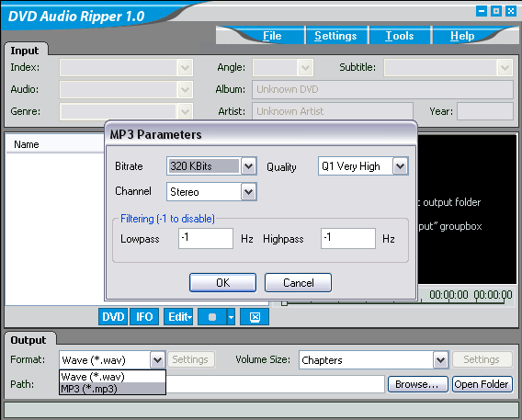Open the output folder
Screen dimensions: 522x420
(x=482, y=384)
